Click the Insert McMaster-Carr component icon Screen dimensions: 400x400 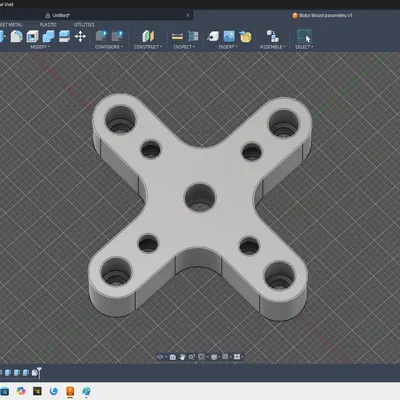point(245,36)
